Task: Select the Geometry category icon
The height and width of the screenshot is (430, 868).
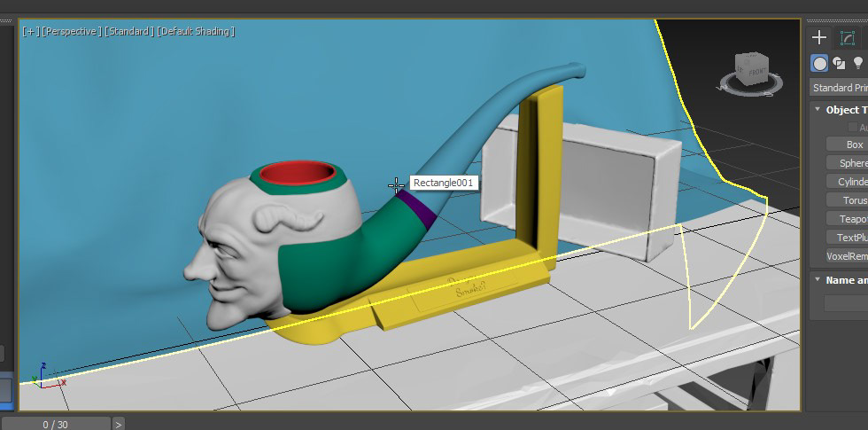Action: pyautogui.click(x=819, y=63)
